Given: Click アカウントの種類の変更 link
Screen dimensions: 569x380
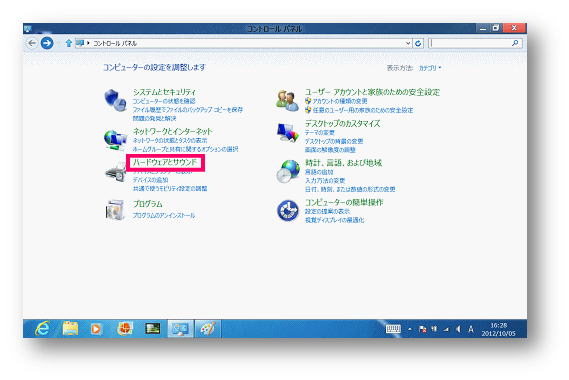Looking at the screenshot, I should pyautogui.click(x=340, y=101).
